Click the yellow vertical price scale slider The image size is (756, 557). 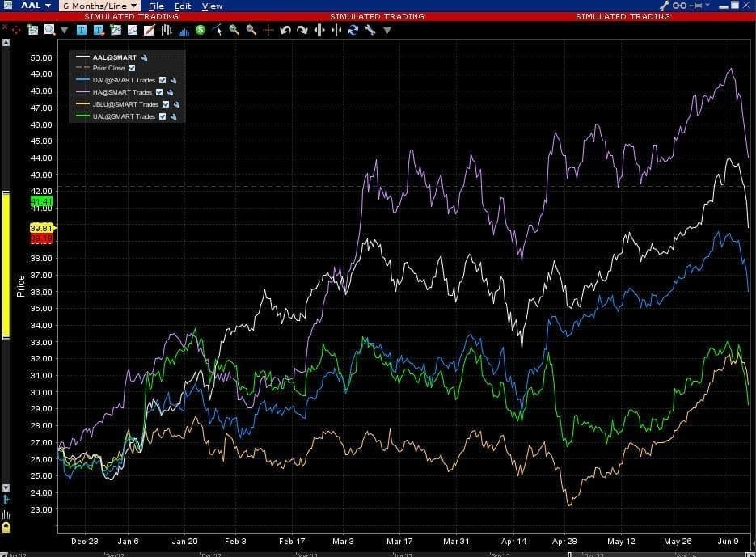pos(6,267)
